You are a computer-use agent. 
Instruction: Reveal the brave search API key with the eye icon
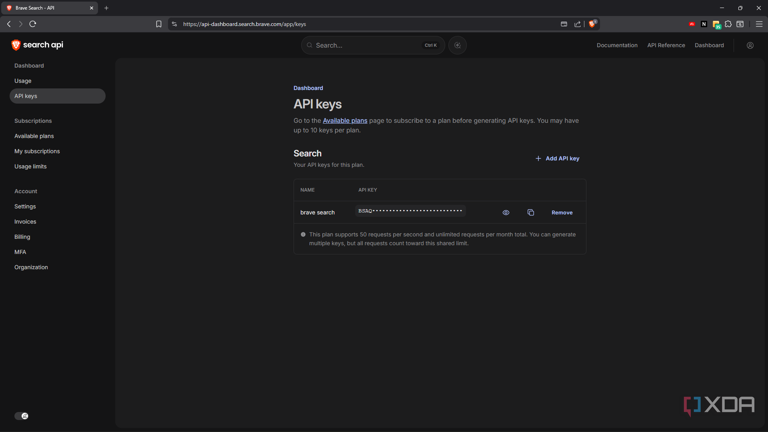coord(506,213)
